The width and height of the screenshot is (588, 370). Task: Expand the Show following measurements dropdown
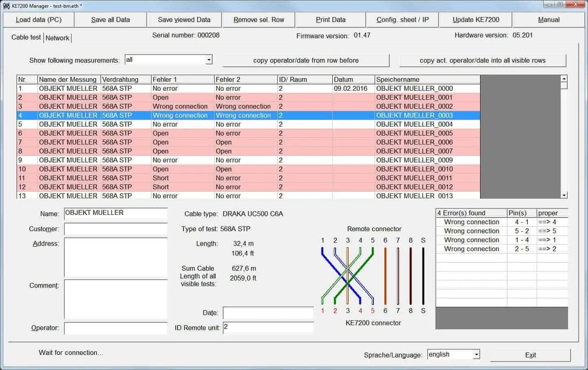point(208,60)
